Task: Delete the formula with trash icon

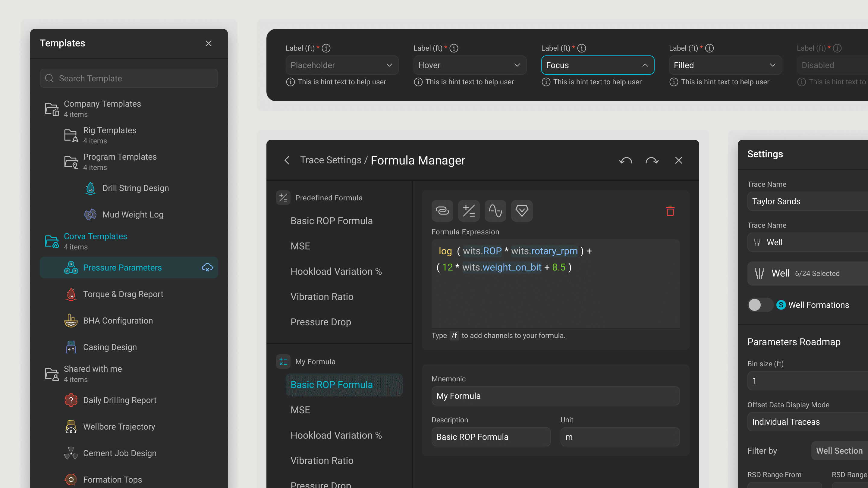Action: [x=670, y=211]
